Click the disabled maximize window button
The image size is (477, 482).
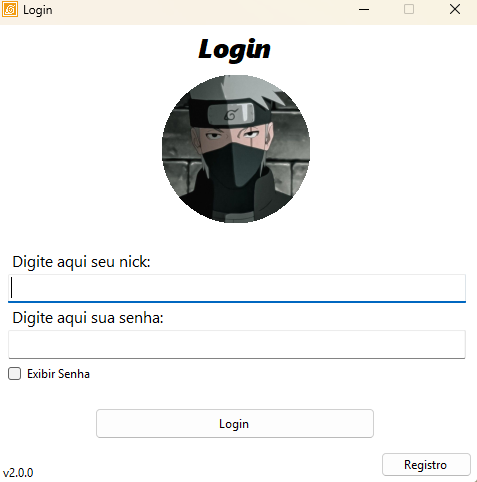point(409,9)
